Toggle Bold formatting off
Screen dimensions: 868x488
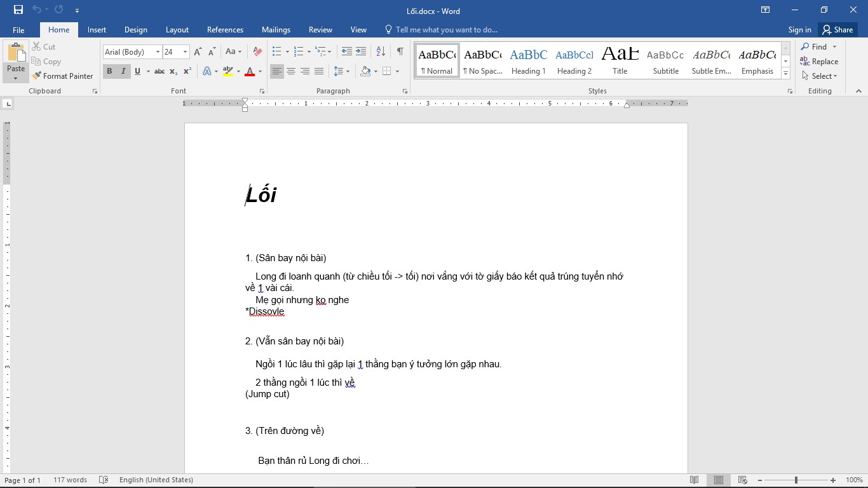tap(109, 71)
